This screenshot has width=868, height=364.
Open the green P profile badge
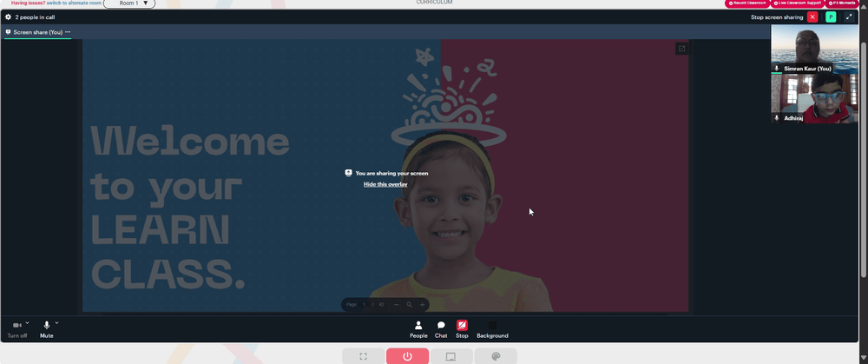831,17
